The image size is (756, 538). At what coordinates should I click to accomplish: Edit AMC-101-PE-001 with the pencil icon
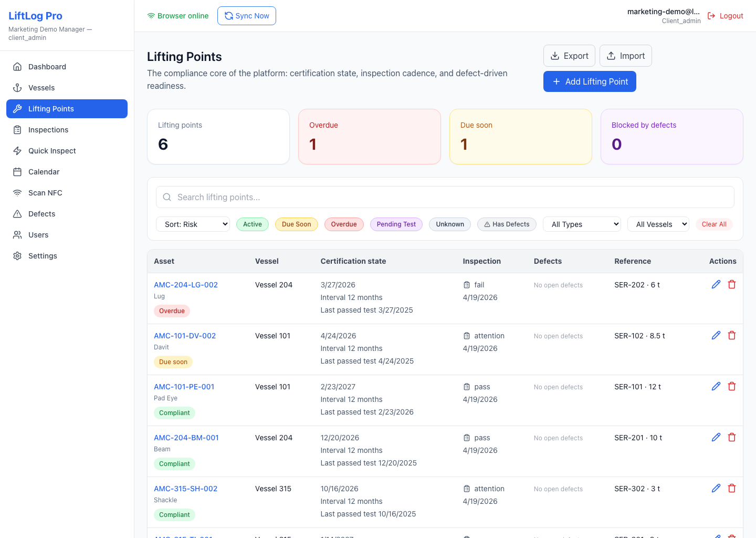[716, 386]
